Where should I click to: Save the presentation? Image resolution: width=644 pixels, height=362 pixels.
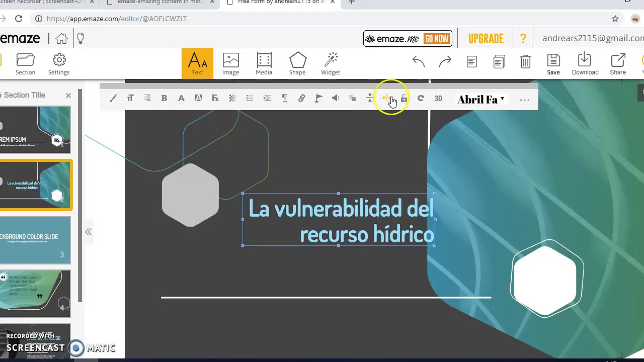553,64
